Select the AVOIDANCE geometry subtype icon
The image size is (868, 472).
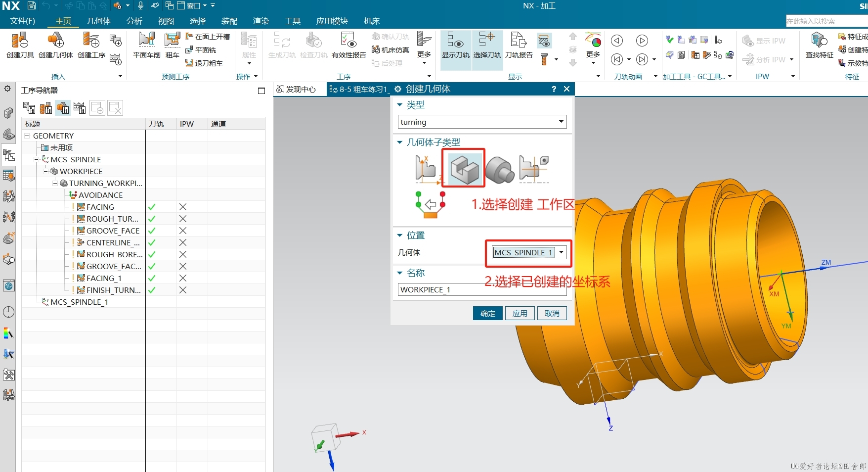point(431,204)
